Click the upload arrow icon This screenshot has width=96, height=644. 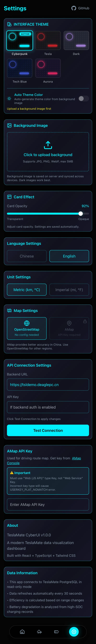pos(48,145)
